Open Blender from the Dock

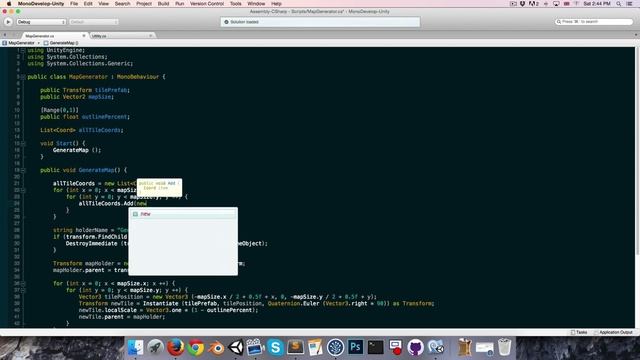[216, 347]
